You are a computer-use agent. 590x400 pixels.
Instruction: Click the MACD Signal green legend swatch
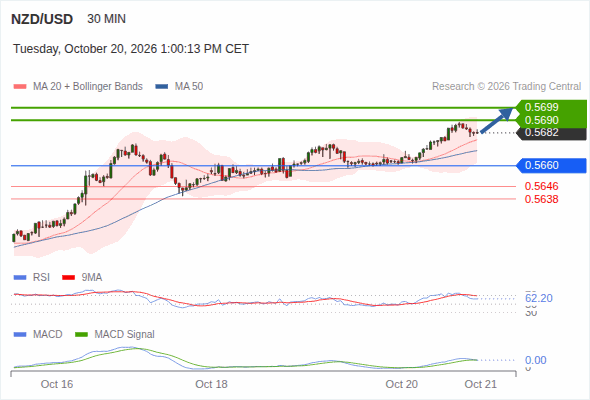81,335
